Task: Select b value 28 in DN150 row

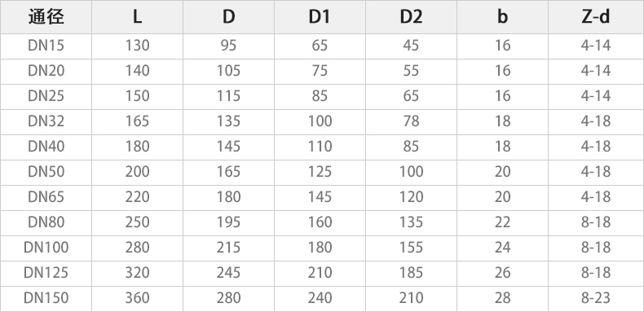Action: coord(502,298)
